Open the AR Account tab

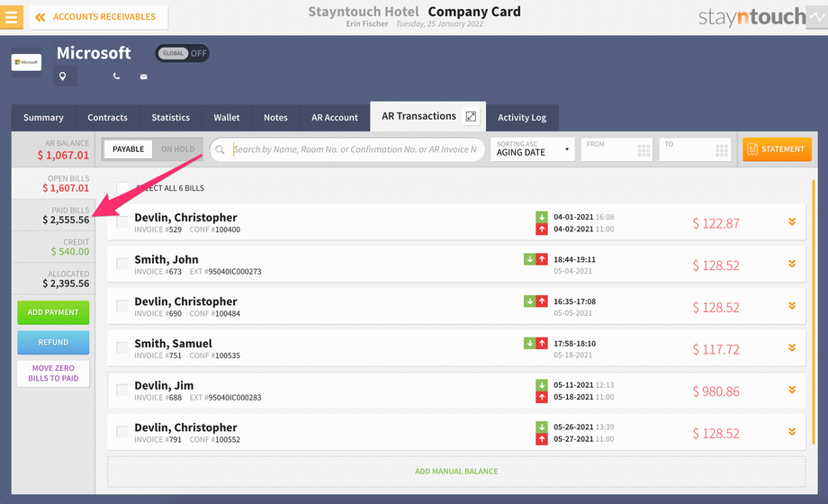click(x=334, y=117)
